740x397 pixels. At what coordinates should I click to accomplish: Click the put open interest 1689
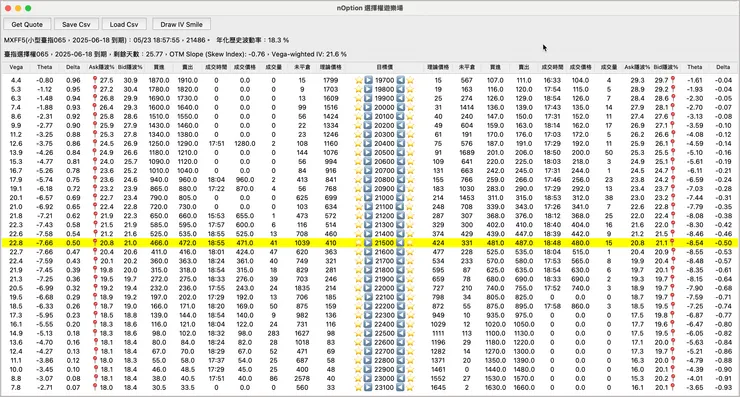tap(467, 152)
